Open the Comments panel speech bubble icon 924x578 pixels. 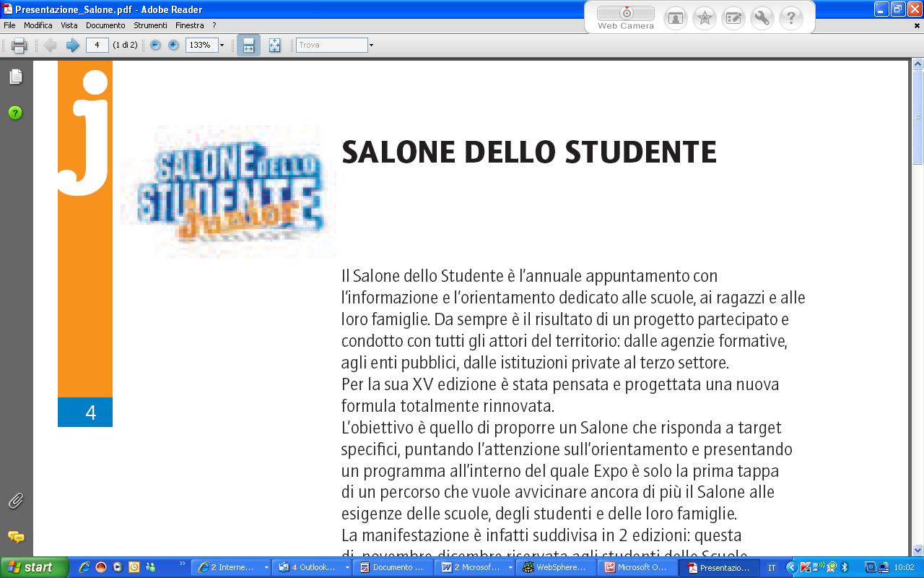(15, 537)
